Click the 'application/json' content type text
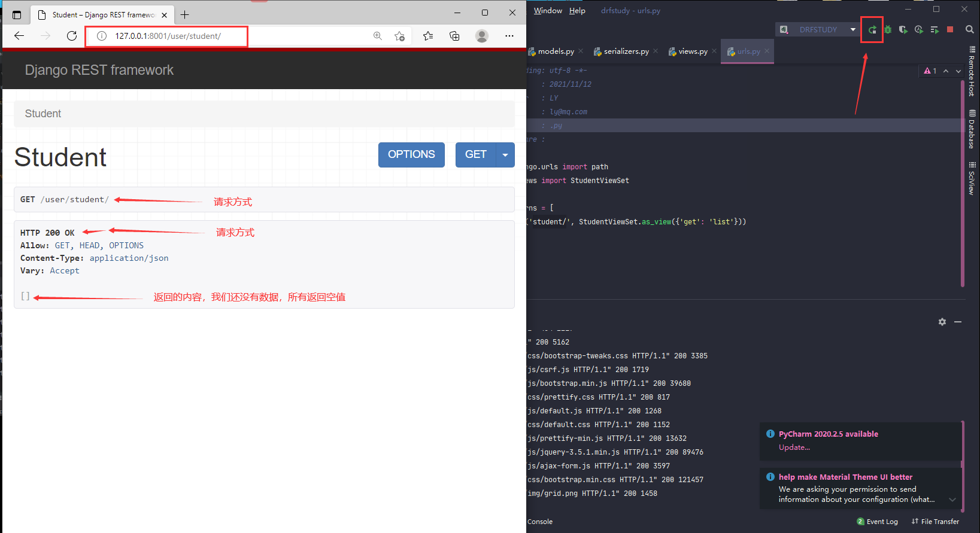 click(129, 258)
